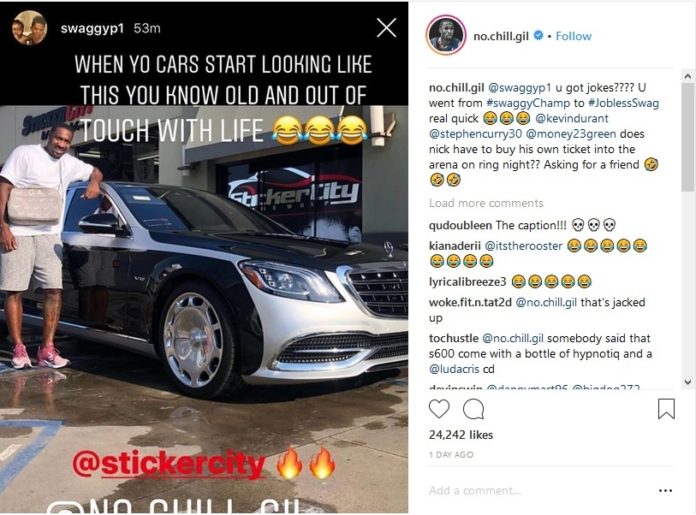Open the swaggyp1 story avatar
This screenshot has height=515, width=696.
(29, 28)
